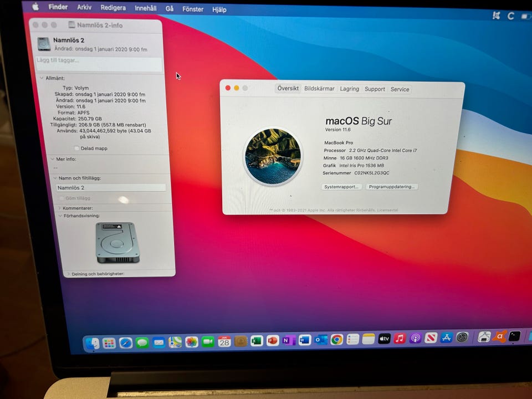
Task: Tick the Delad mapp checkbox
Action: click(76, 149)
